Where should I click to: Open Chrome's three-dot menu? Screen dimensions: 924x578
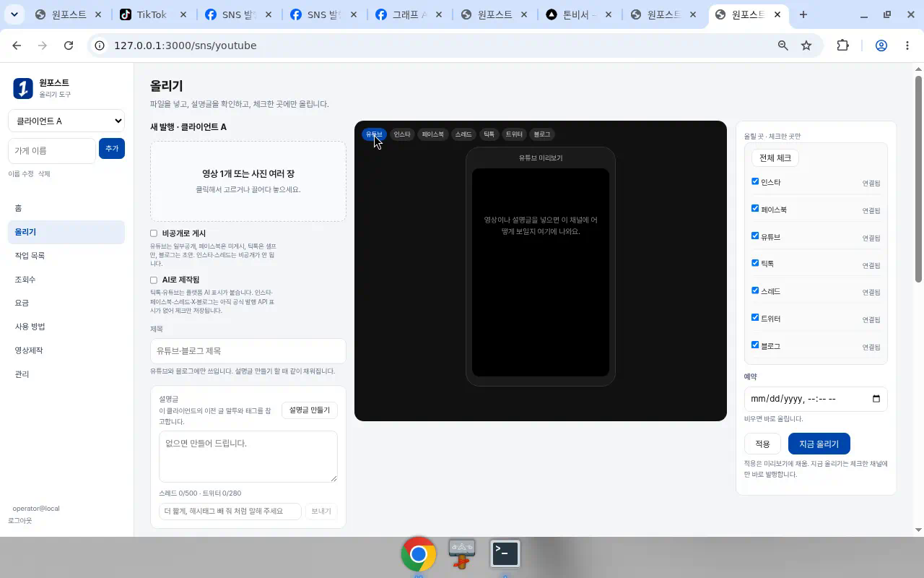(x=907, y=46)
